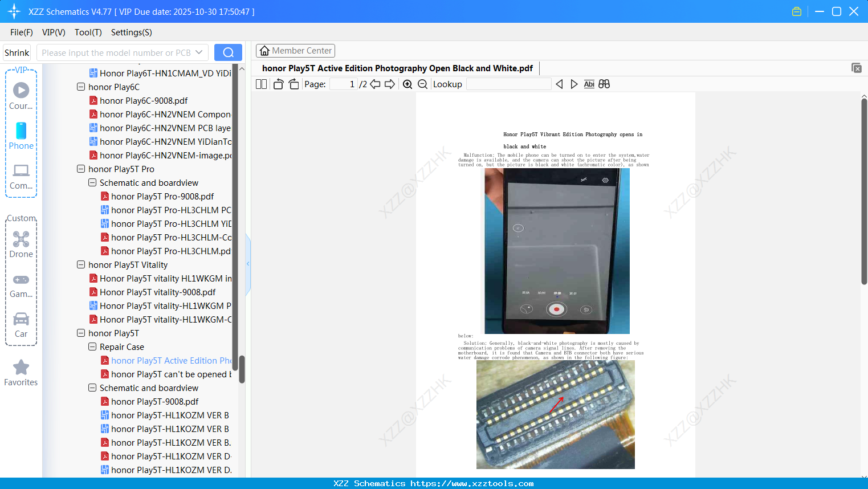
Task: Zoom in on the PDF document
Action: pos(407,84)
